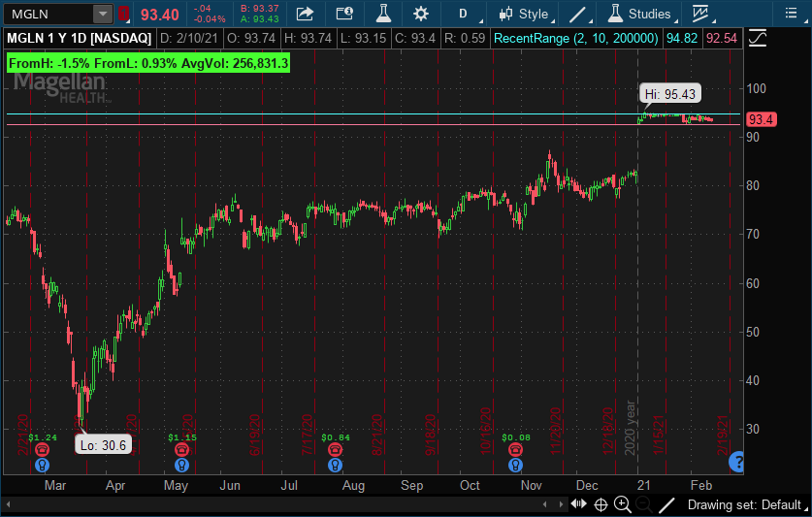Open the symbol selector dropdown arrow

pyautogui.click(x=103, y=14)
